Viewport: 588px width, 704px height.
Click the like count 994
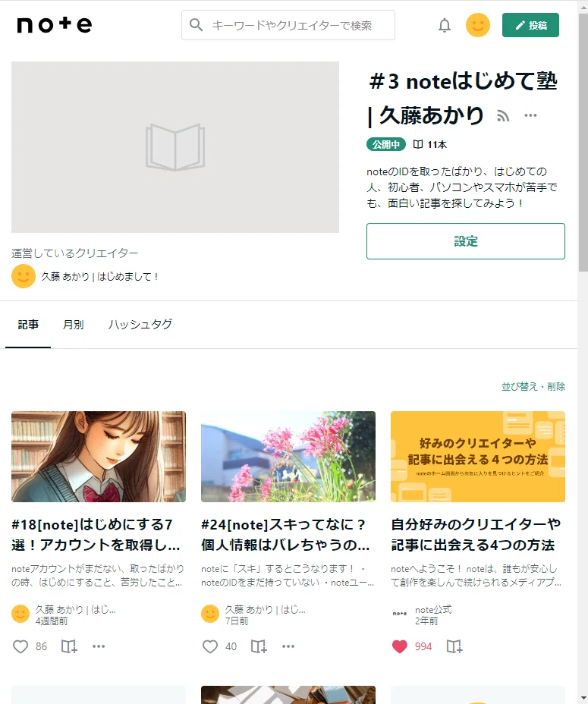click(x=423, y=646)
